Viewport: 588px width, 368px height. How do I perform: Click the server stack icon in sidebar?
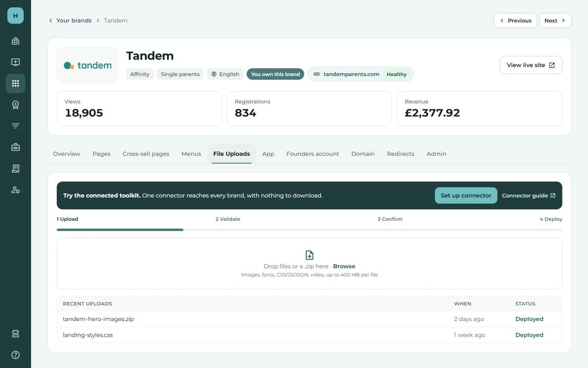15,334
